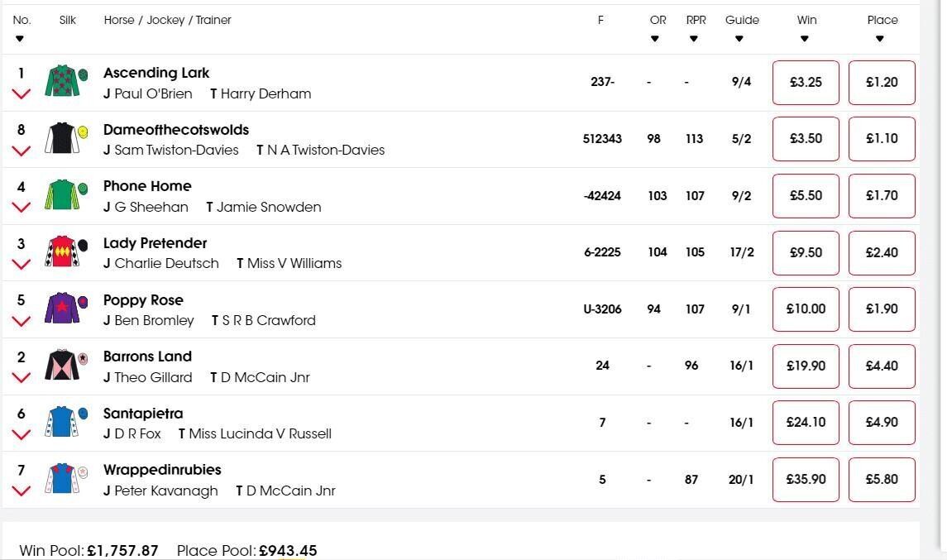Sort the table by RPR column
947x560 pixels.
[693, 39]
